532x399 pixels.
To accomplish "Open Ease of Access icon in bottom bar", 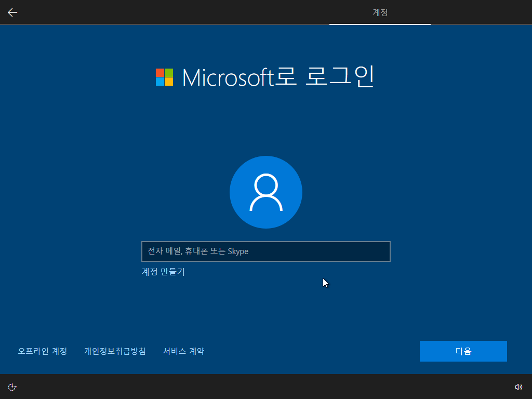I will 12,387.
